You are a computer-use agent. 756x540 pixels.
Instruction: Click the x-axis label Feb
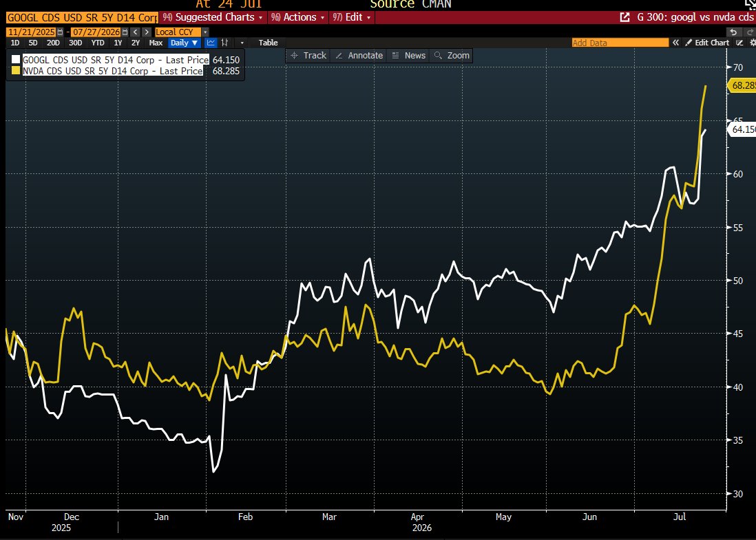tap(245, 517)
